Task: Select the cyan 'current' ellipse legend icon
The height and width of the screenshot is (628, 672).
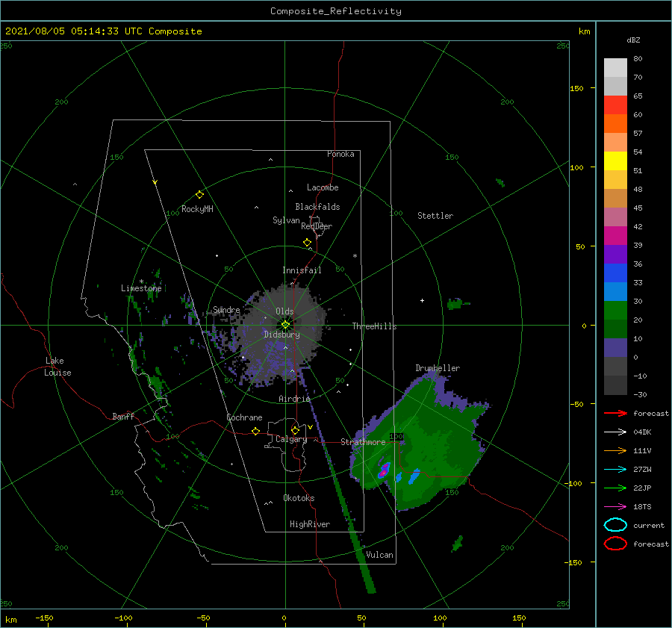Action: (x=615, y=525)
